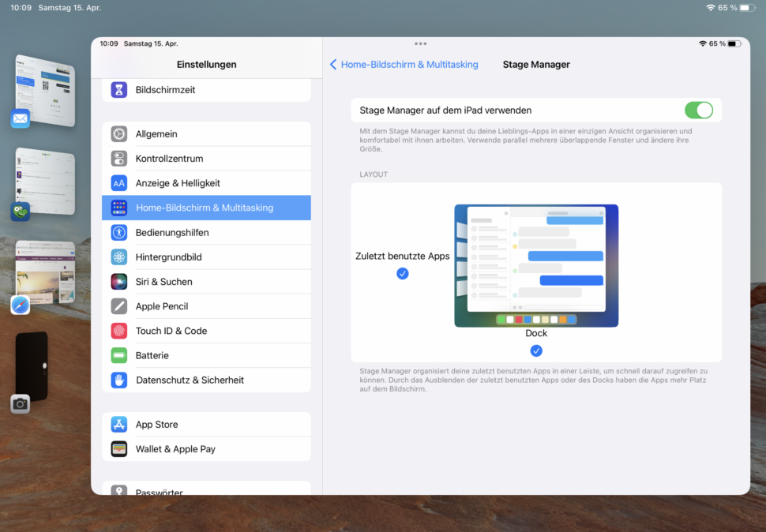
Task: Tap the Datenschutz hand icon
Action: click(118, 380)
